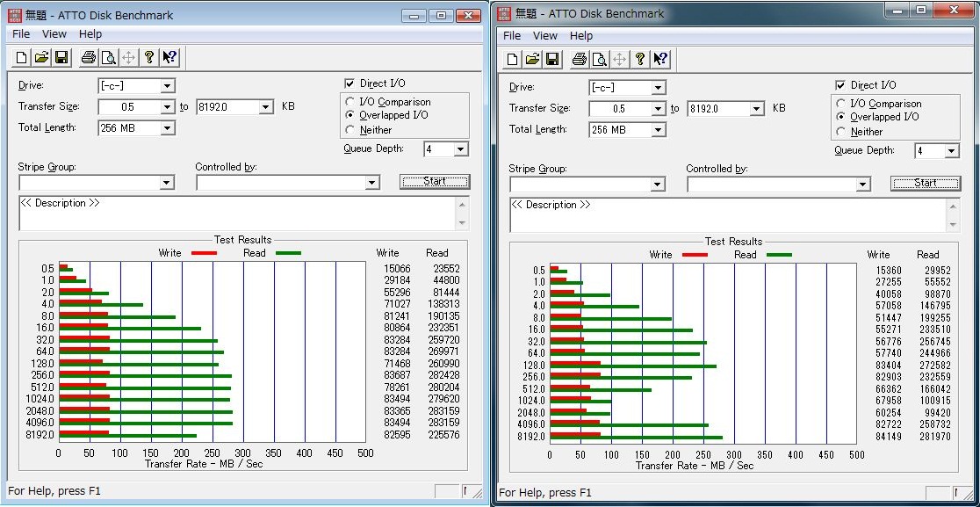Select Neither radio in right window
This screenshot has width=980, height=507.
tap(840, 132)
